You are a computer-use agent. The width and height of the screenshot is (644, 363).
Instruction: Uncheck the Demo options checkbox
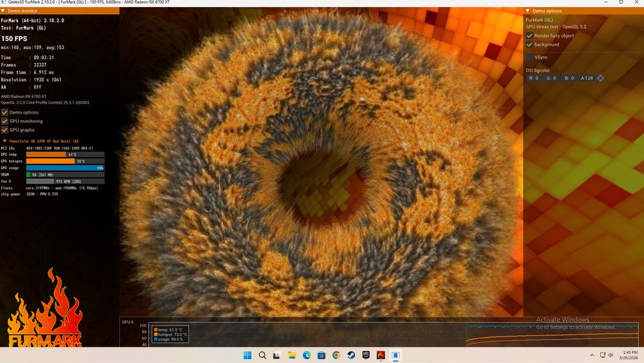5,112
